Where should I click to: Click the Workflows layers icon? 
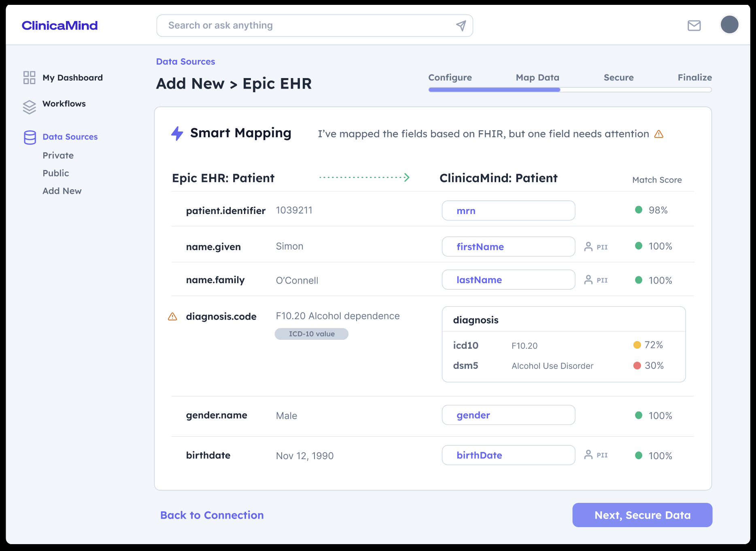[x=29, y=107]
